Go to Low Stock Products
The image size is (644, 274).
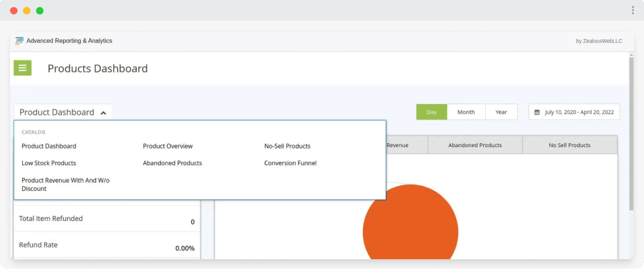[49, 163]
